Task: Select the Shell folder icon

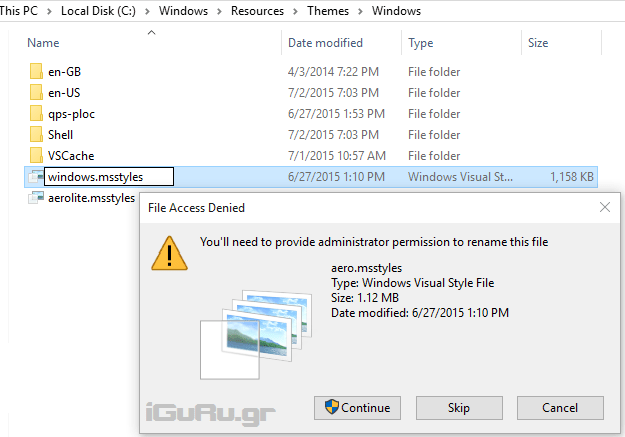Action: [x=35, y=135]
